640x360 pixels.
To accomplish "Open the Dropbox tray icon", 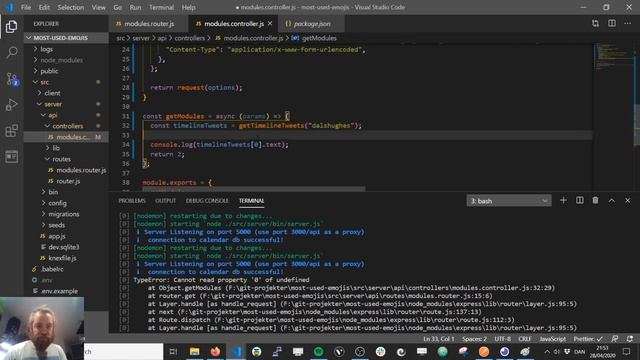I will tap(567, 351).
